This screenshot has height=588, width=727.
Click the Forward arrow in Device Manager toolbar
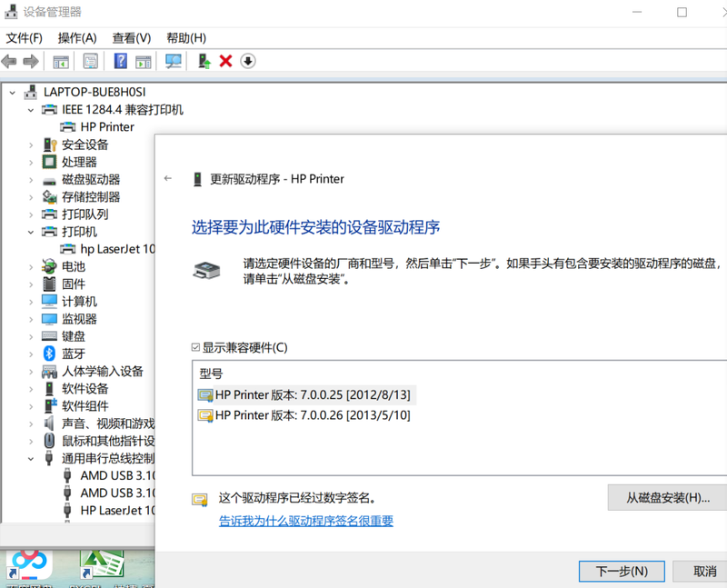click(31, 61)
